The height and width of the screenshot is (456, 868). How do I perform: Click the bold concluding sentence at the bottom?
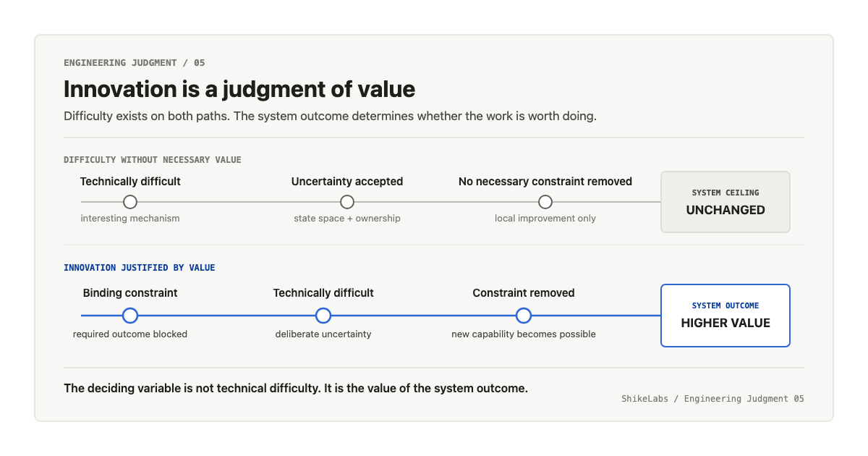pyautogui.click(x=296, y=388)
